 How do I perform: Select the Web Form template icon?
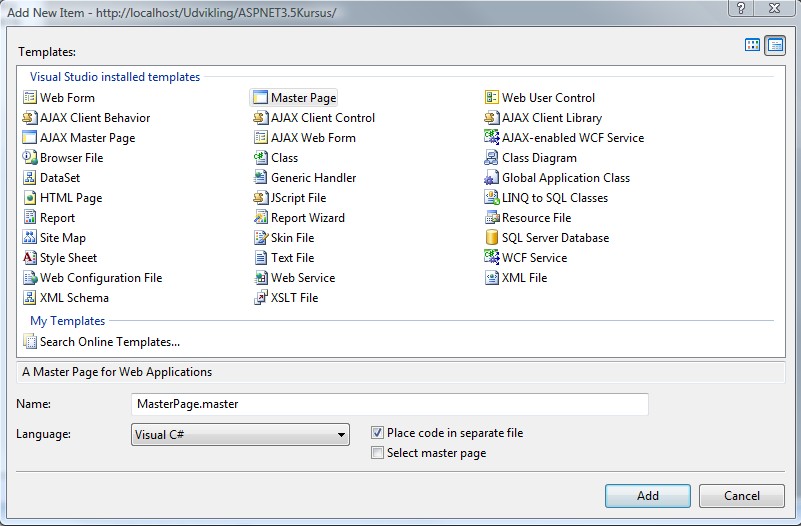point(30,98)
